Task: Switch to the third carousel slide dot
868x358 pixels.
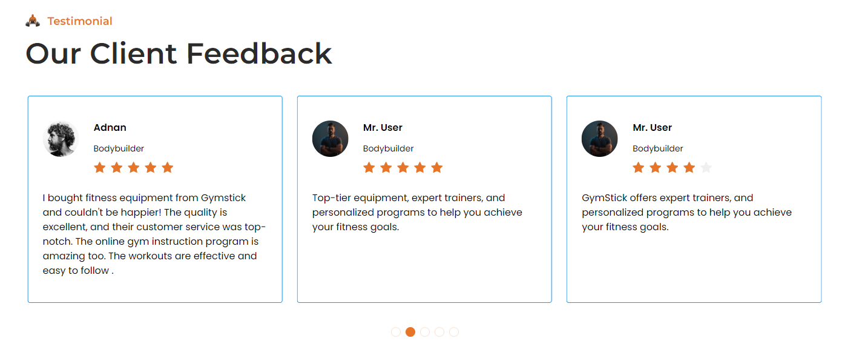Action: (x=425, y=332)
